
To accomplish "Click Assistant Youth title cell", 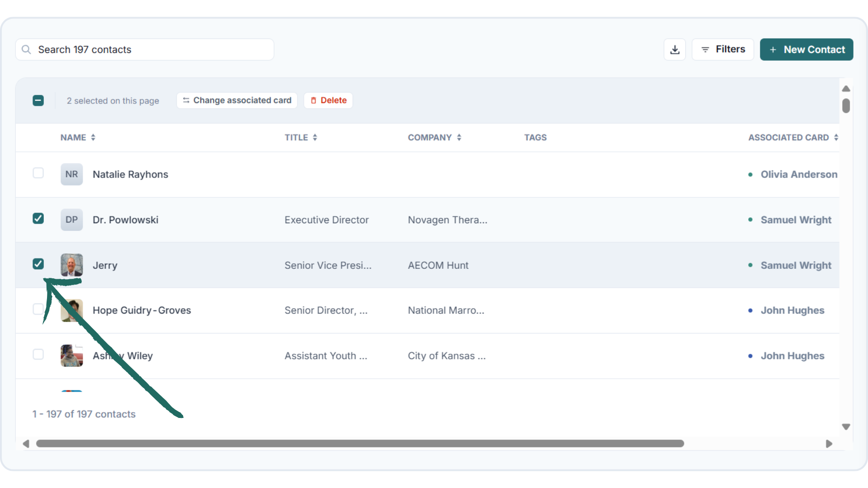I will 325,356.
